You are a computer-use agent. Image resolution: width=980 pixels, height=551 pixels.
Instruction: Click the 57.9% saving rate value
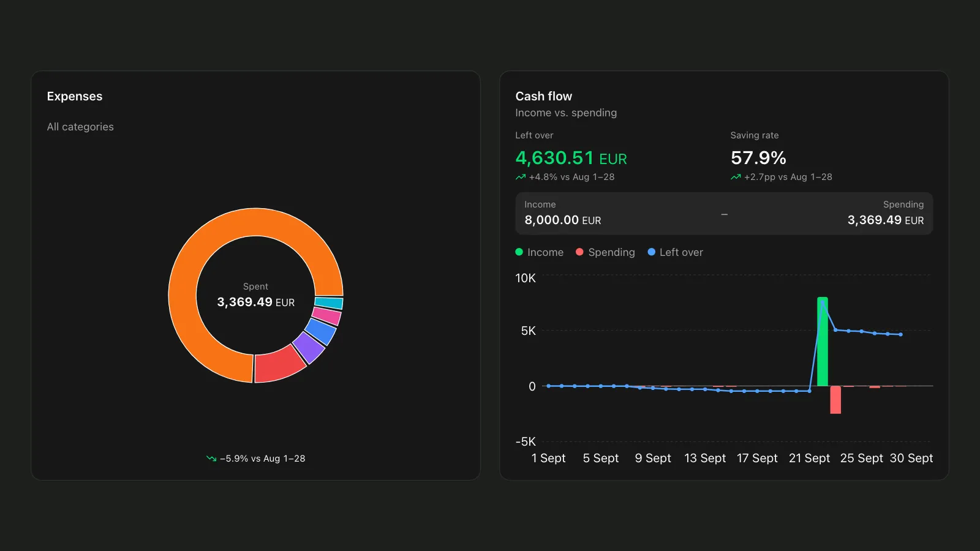click(758, 158)
